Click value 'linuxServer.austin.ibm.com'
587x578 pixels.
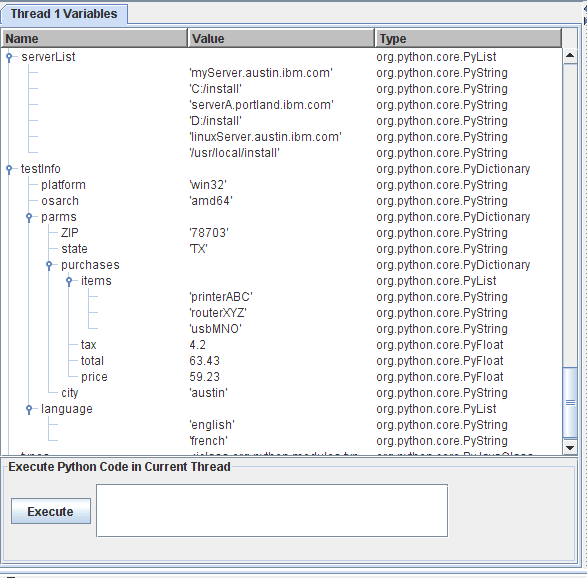tap(265, 137)
